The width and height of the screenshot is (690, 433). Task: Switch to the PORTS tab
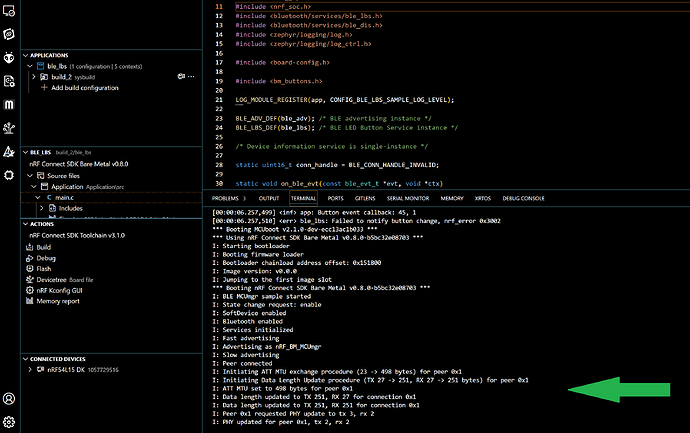(335, 198)
